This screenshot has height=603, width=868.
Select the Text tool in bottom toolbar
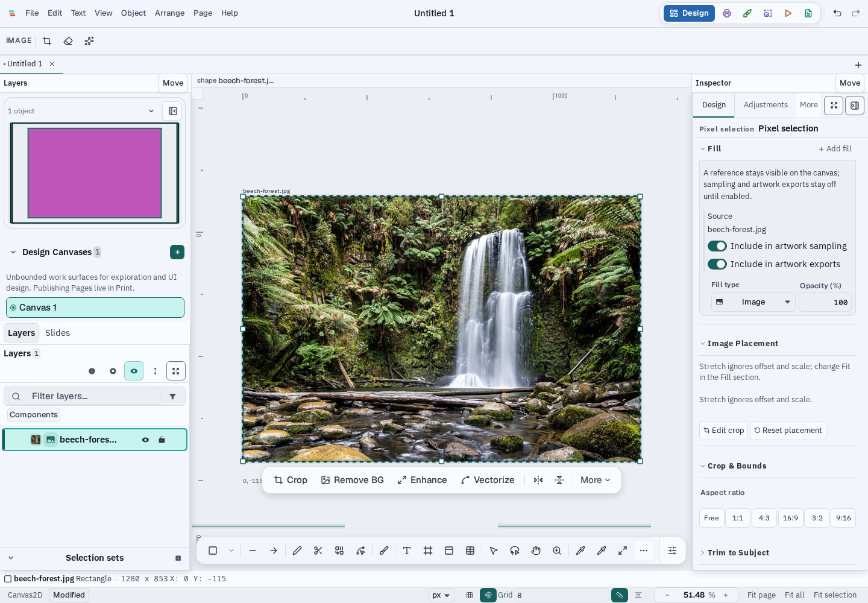[407, 551]
